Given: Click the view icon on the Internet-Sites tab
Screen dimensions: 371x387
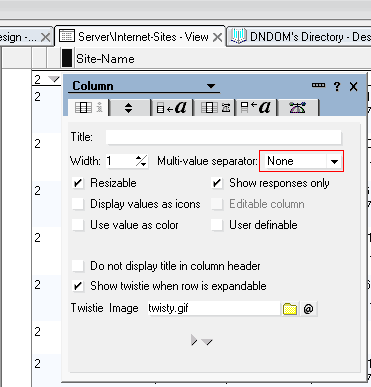Looking at the screenshot, I should (67, 36).
